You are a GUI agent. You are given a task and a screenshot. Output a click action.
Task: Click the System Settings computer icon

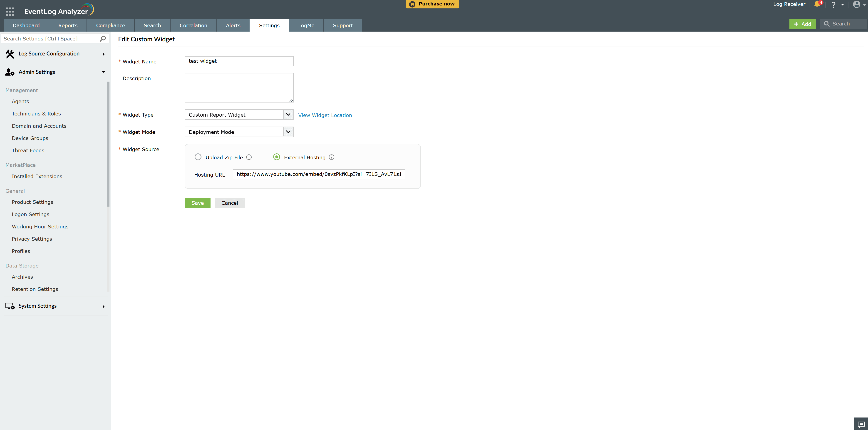point(10,306)
